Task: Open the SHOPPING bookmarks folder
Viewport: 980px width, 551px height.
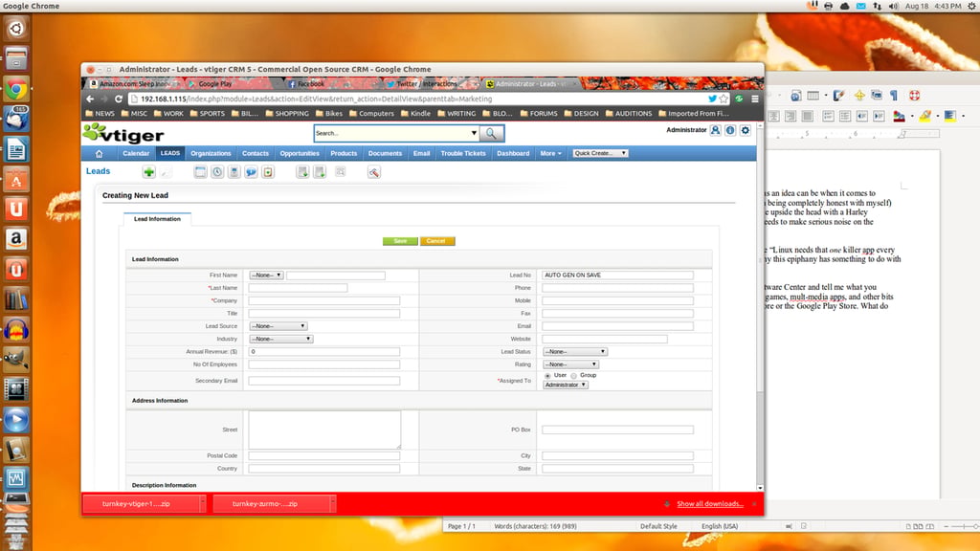Action: tap(287, 114)
